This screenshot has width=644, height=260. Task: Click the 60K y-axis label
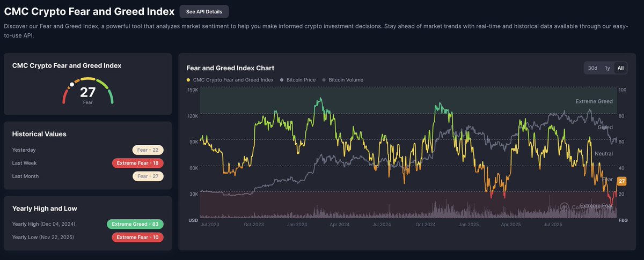[x=193, y=168]
